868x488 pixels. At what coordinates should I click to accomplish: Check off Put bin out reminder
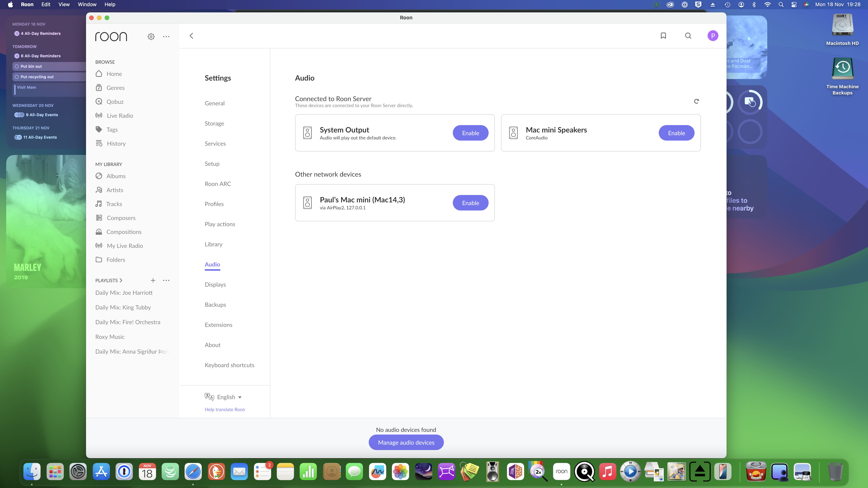(16, 66)
